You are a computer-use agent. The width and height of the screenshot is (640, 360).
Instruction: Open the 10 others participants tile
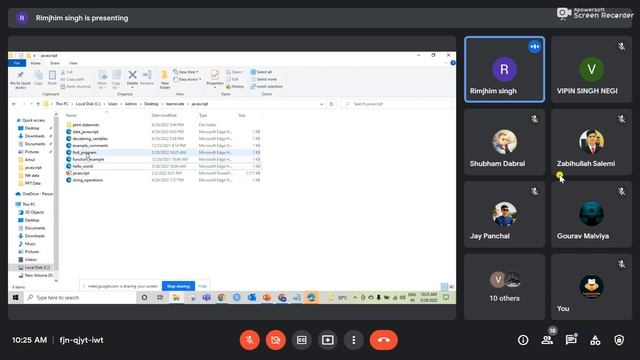pyautogui.click(x=504, y=287)
